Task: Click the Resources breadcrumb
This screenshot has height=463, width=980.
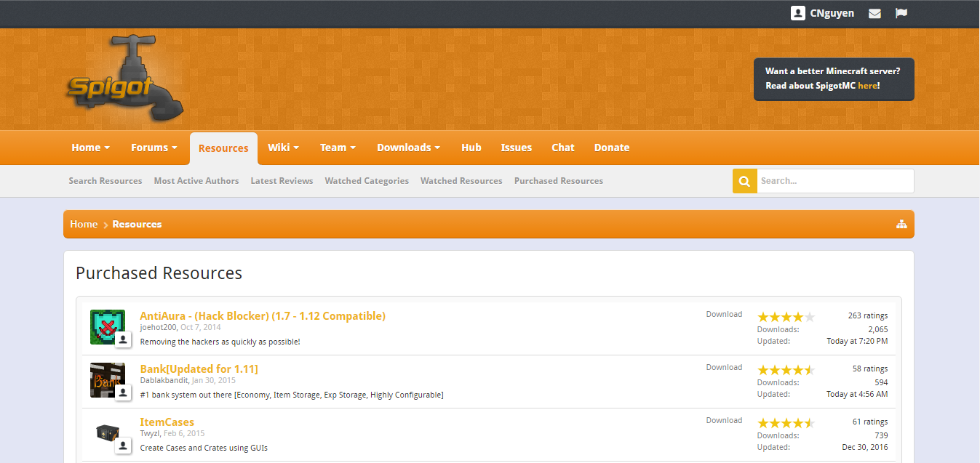Action: click(137, 224)
